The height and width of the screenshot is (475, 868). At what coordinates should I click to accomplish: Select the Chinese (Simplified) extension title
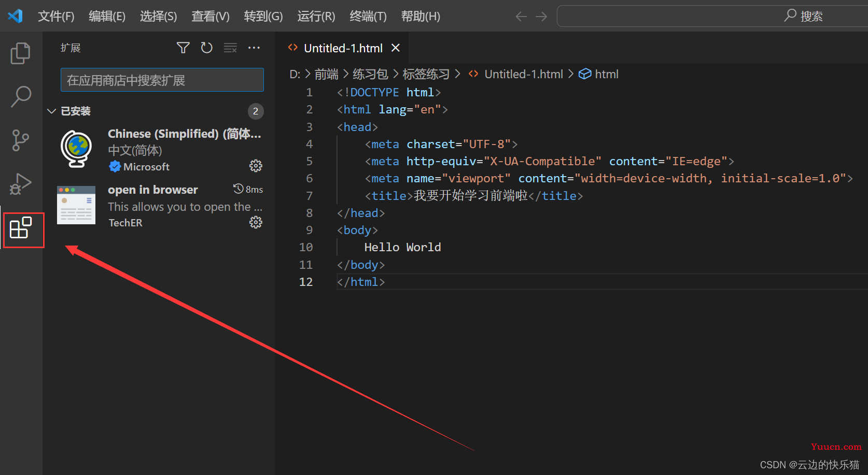coord(184,134)
